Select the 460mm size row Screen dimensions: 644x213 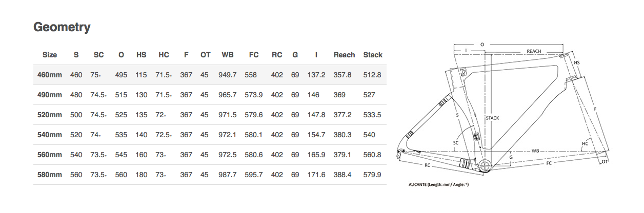tap(210, 75)
